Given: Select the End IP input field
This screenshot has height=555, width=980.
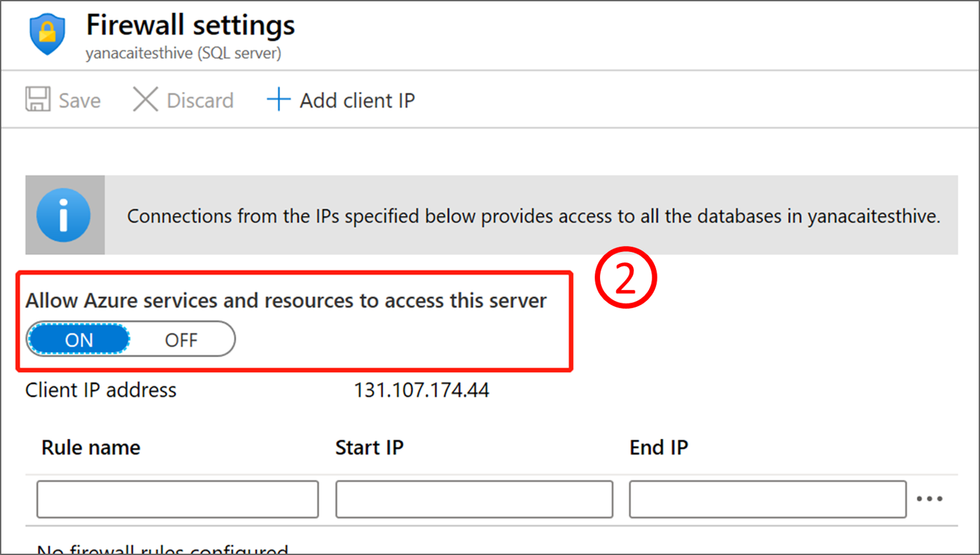Looking at the screenshot, I should [767, 499].
